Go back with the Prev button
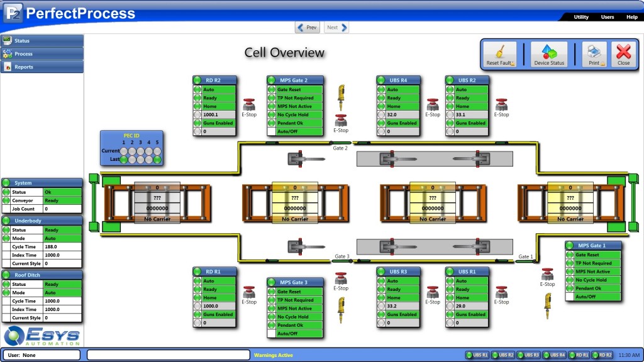This screenshot has height=362, width=644. point(308,28)
